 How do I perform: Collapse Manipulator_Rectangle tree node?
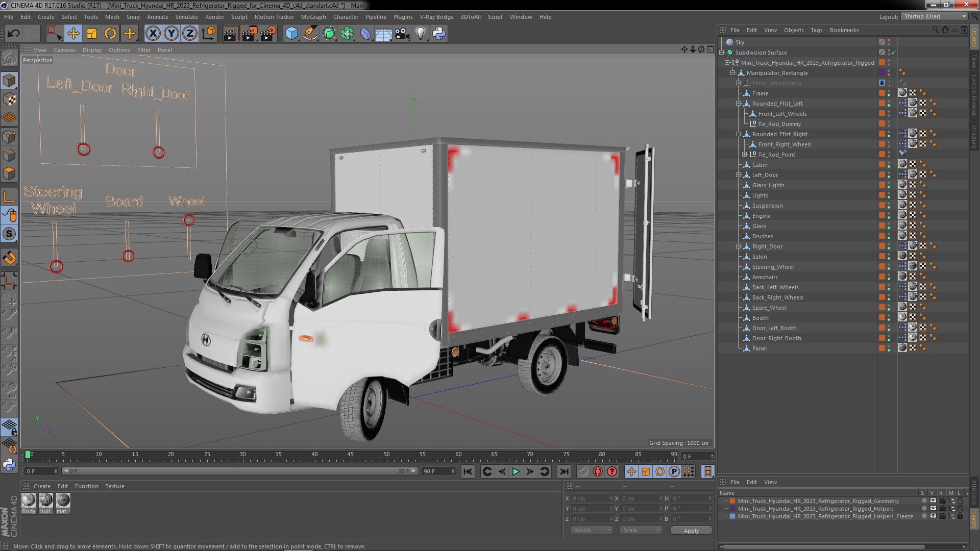point(733,73)
